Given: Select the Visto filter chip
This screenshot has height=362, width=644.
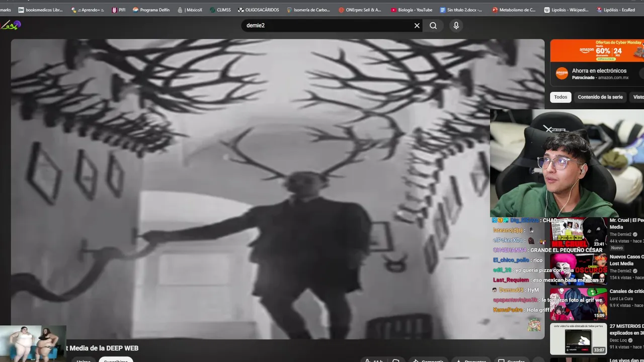Looking at the screenshot, I should click(x=637, y=97).
